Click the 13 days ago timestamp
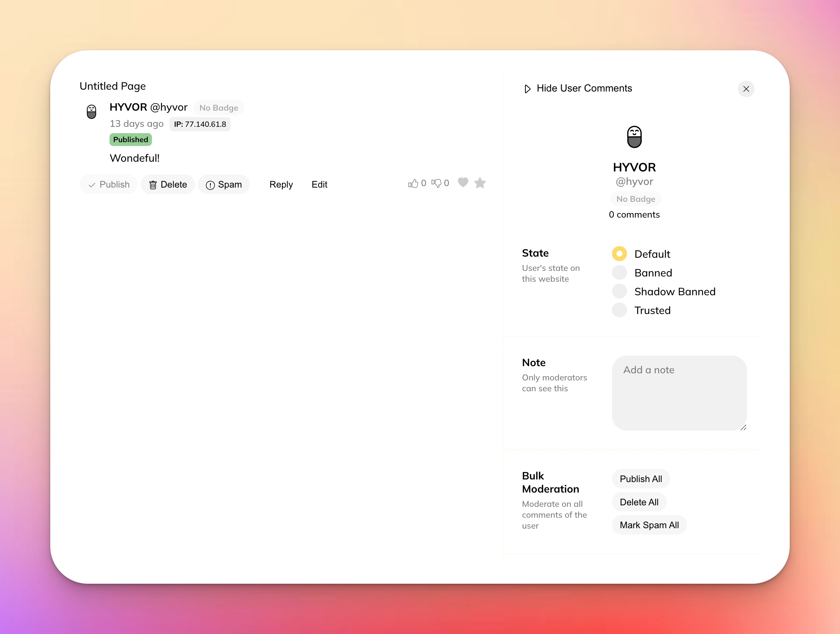 pos(137,124)
